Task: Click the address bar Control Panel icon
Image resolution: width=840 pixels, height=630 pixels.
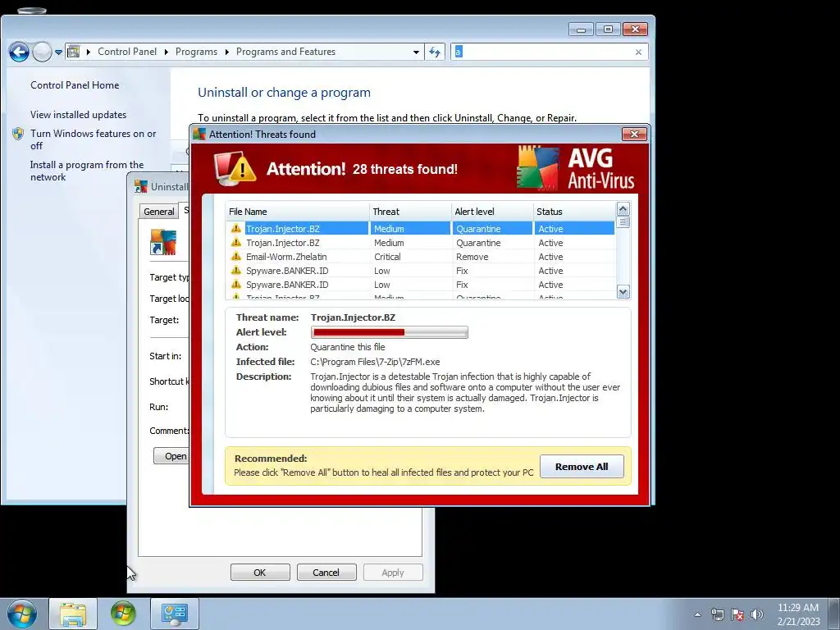Action: click(74, 52)
